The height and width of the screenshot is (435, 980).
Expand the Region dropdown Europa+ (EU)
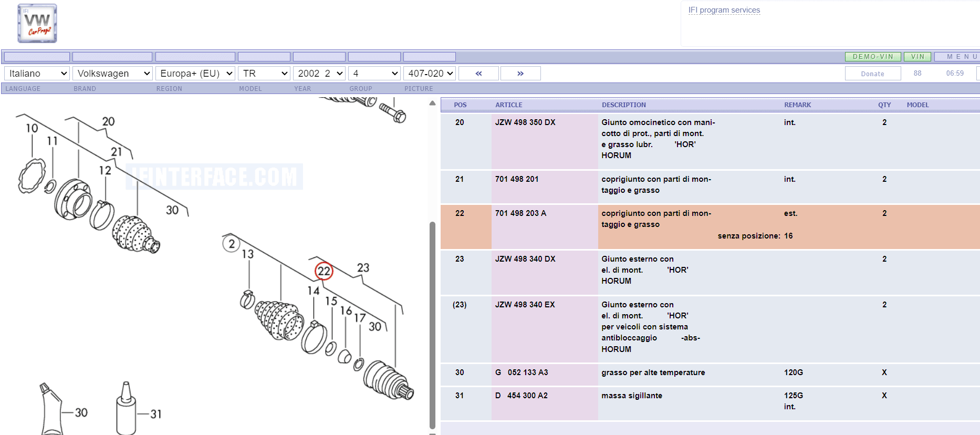[x=195, y=74]
